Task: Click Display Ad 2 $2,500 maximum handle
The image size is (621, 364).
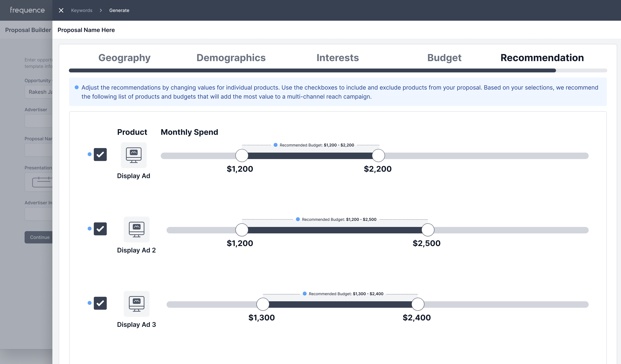Action: tap(428, 230)
